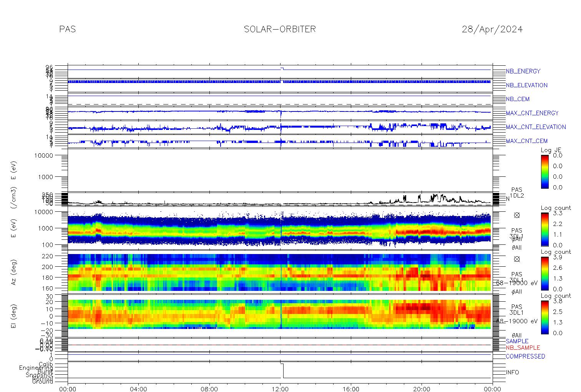Click the blue SAMPLE label
The image size is (581, 392).
517,341
